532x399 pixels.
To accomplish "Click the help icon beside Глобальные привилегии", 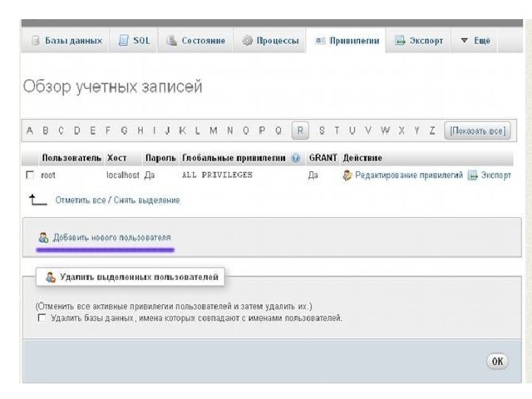I will [x=296, y=158].
